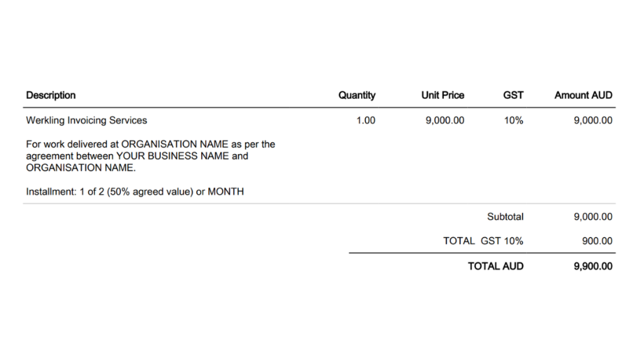
Task: Click the TOTAL GST 10% label
Action: click(x=484, y=241)
